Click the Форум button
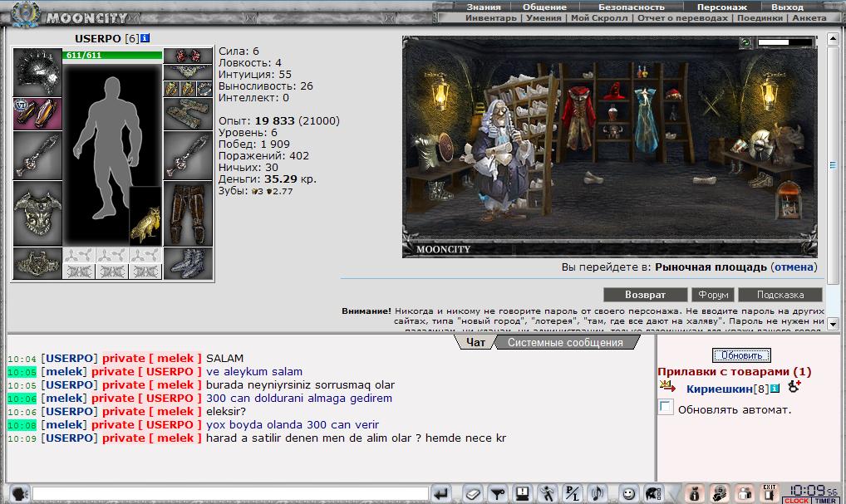Image resolution: width=846 pixels, height=504 pixels. click(x=713, y=295)
